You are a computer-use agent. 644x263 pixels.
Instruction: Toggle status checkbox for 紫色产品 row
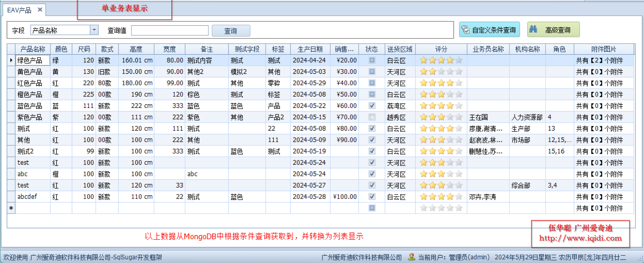(372, 117)
